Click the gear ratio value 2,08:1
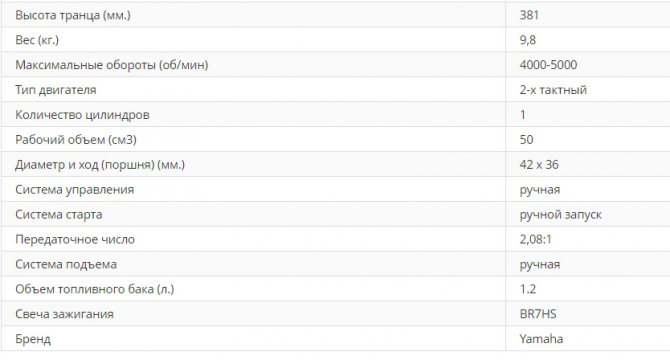Viewport: 670px width, 360px height. [x=535, y=239]
